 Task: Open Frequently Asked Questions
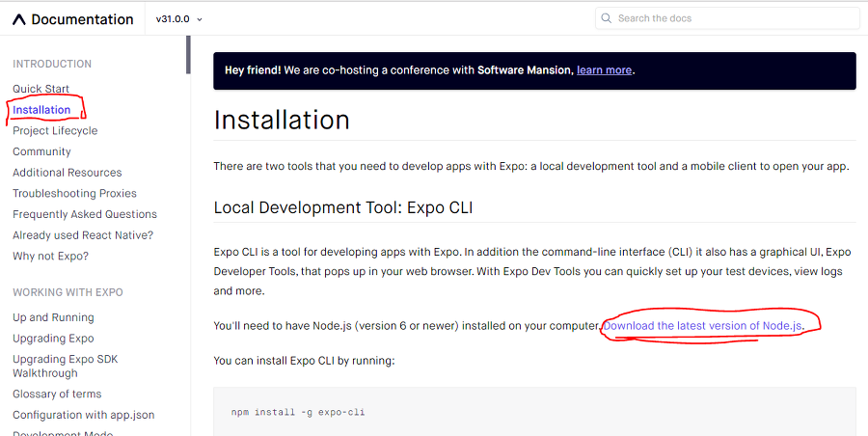tap(85, 214)
